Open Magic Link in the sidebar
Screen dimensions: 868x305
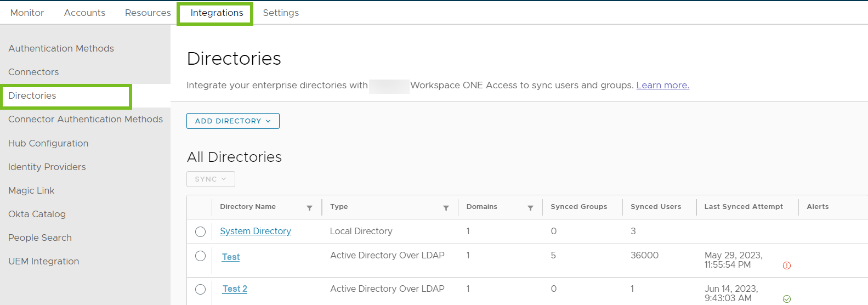tap(31, 190)
